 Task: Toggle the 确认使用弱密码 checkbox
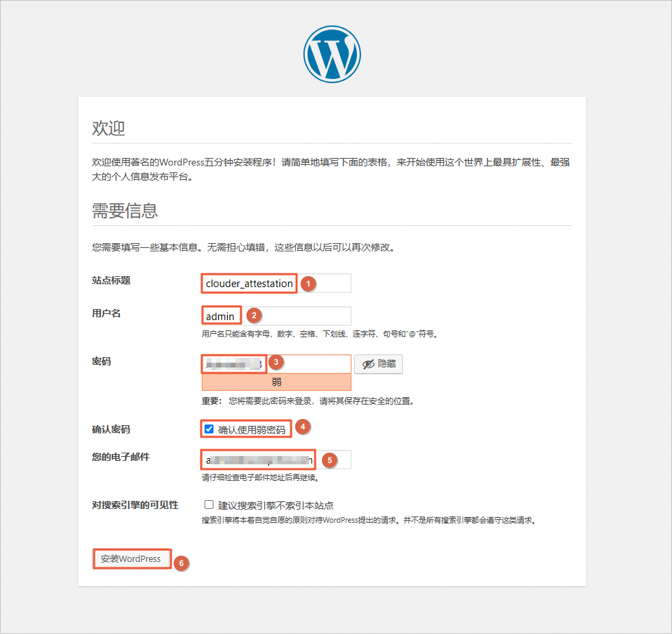coord(209,429)
